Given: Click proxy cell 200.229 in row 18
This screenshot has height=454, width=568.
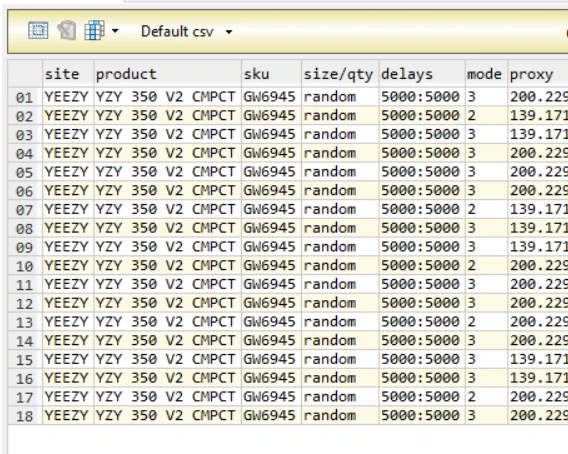Looking at the screenshot, I should coord(538,416).
